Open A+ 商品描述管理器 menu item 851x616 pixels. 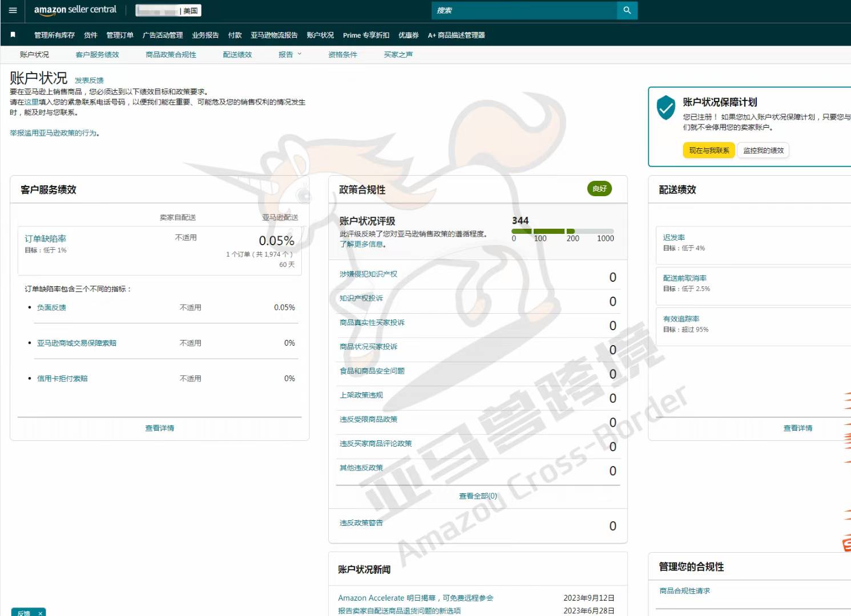pos(456,35)
